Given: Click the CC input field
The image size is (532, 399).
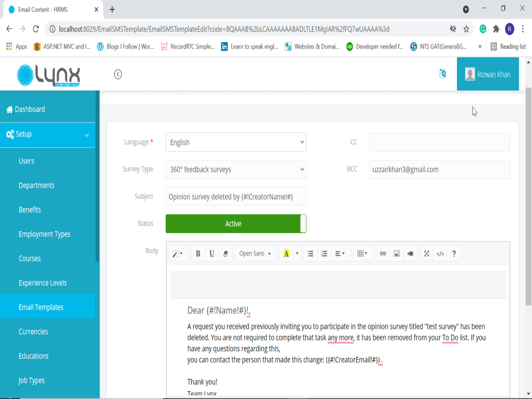Looking at the screenshot, I should point(439,142).
